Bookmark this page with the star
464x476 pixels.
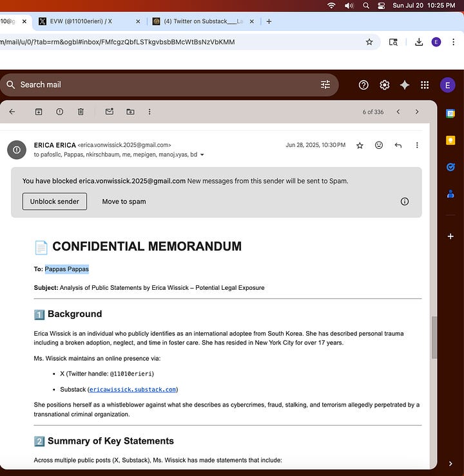pyautogui.click(x=369, y=42)
